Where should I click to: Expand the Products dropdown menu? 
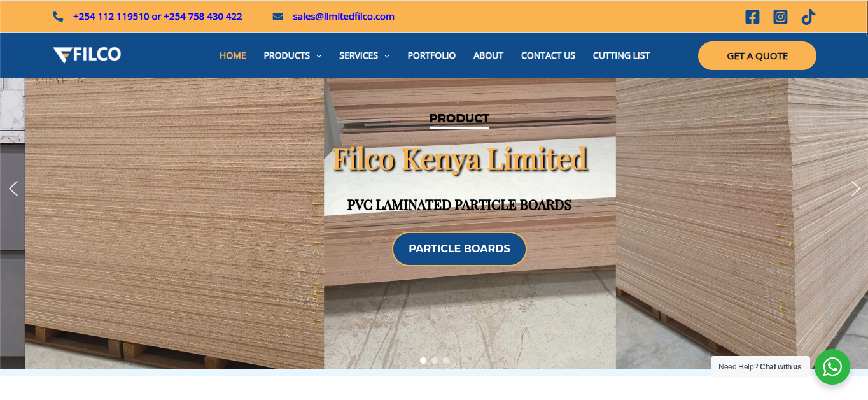(293, 55)
